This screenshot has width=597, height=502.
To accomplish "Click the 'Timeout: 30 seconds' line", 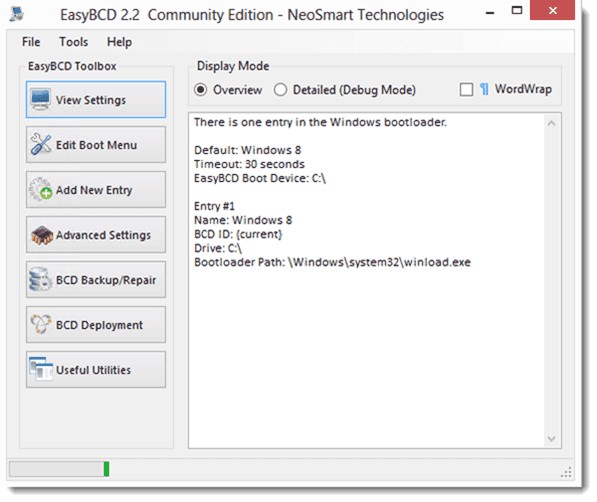I will point(249,164).
